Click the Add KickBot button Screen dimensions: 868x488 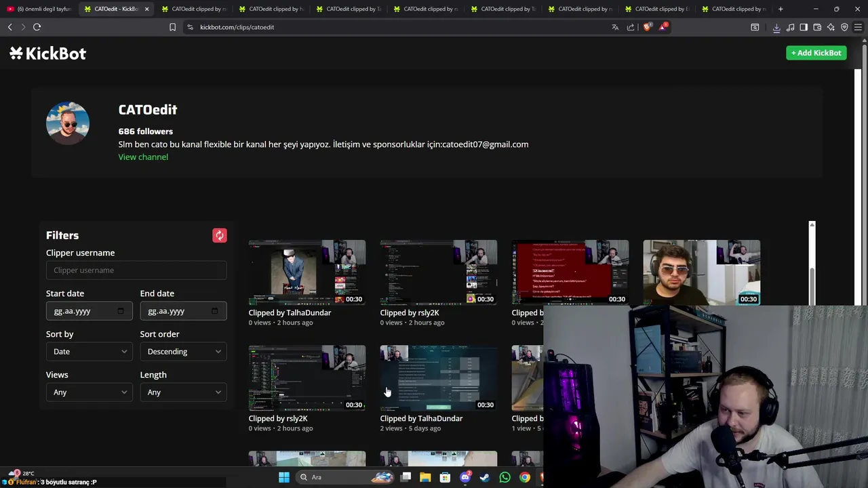pos(816,53)
